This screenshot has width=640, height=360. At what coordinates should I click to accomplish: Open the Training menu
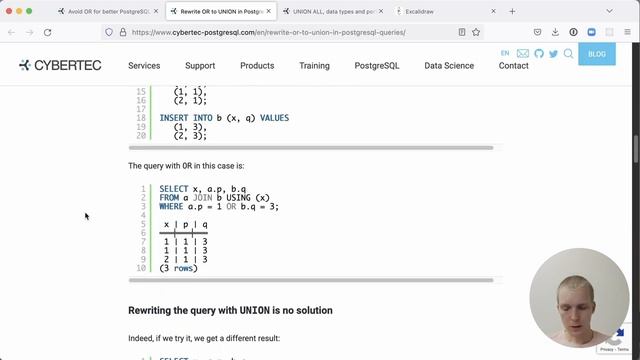[x=314, y=66]
